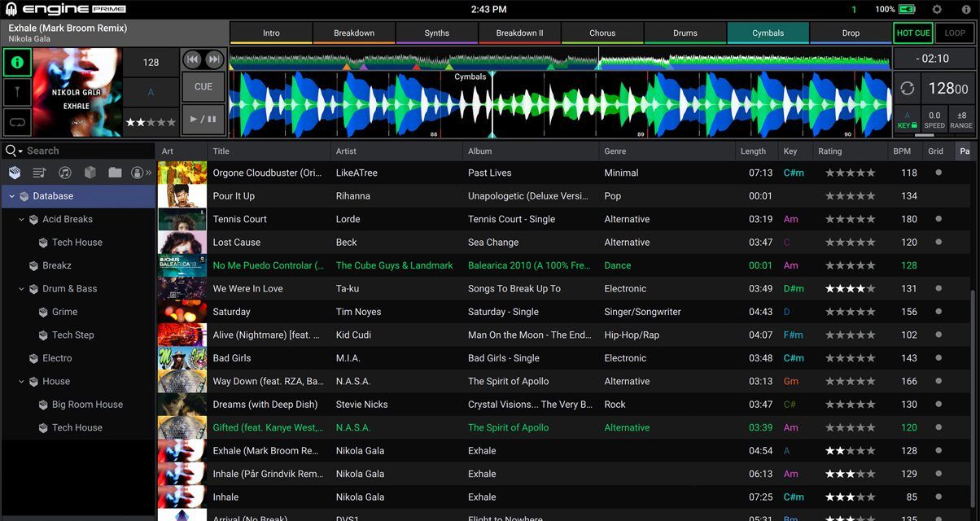Click the track overview waveform
This screenshot has width=980, height=521.
(560, 59)
